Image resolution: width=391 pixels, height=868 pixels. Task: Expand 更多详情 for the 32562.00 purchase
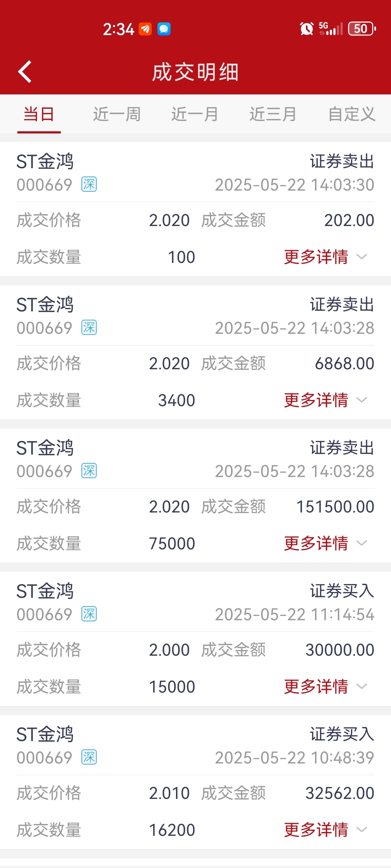click(x=325, y=830)
